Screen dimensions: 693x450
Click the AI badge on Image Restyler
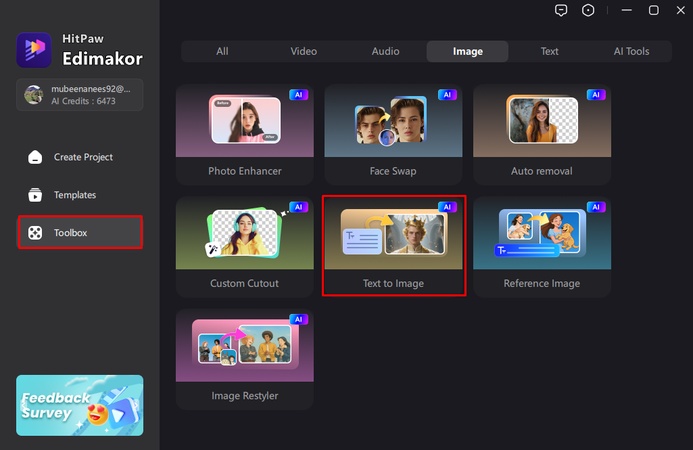[299, 319]
